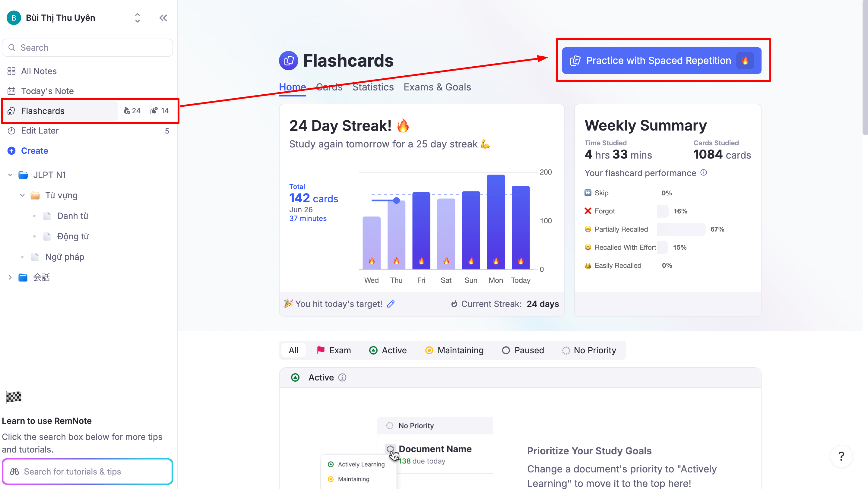Image resolution: width=868 pixels, height=489 pixels.
Task: Open the Active section info icon
Action: pos(342,377)
